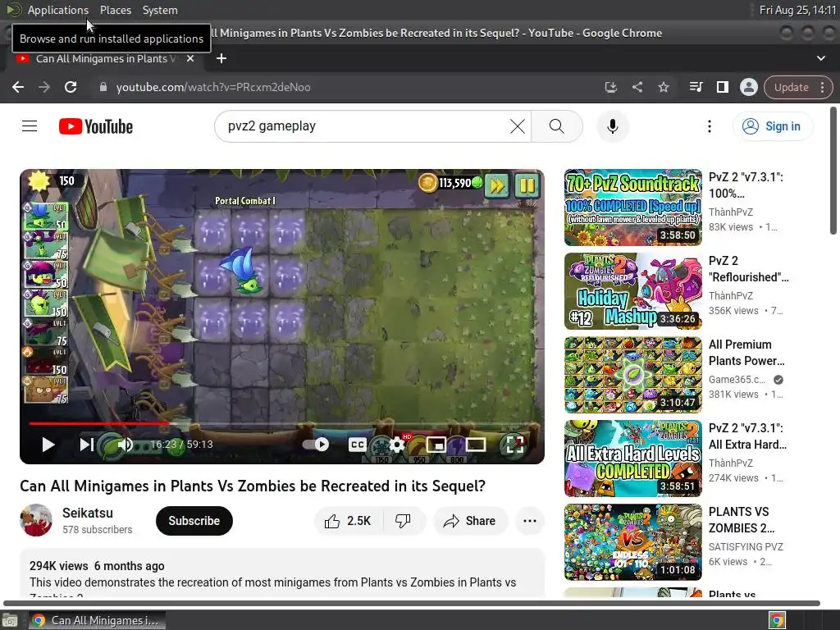Sign in to YouTube
840x630 pixels.
(x=773, y=126)
